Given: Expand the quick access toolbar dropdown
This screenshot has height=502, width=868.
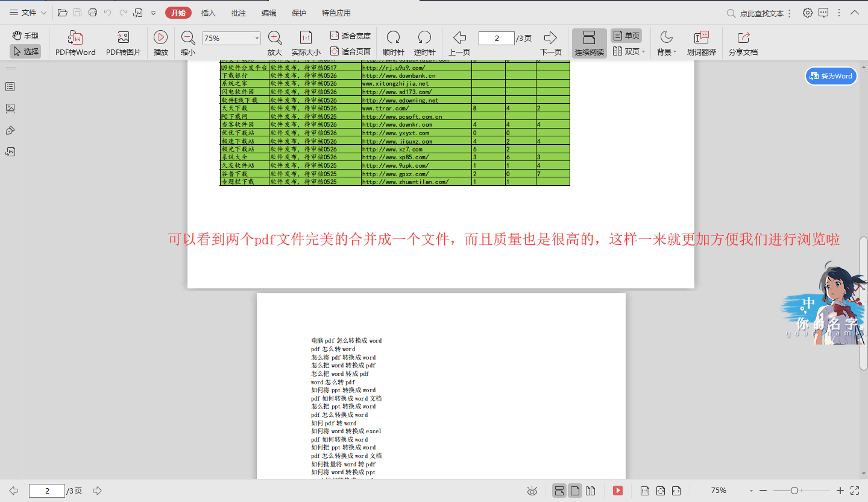Looking at the screenshot, I should pos(154,13).
